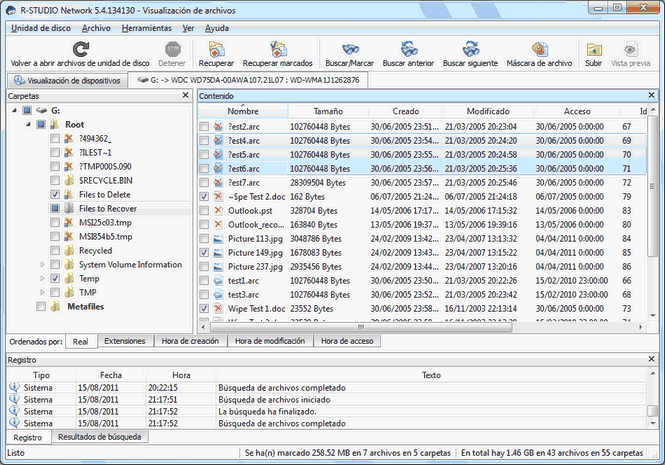Viewport: 665px width, 465px height.
Task: Click the Contenido vertical scrollbar thumb
Action: (652, 185)
